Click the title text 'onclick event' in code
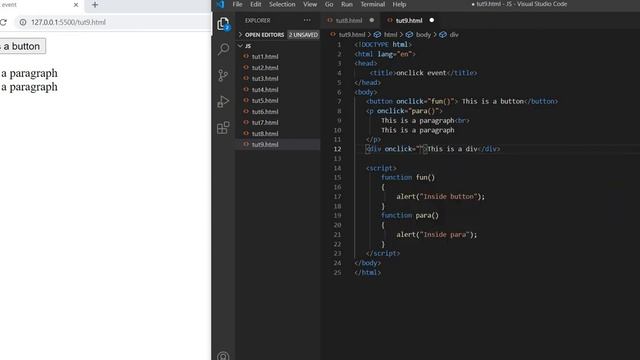Screen dimensions: 640x360 tap(421, 73)
